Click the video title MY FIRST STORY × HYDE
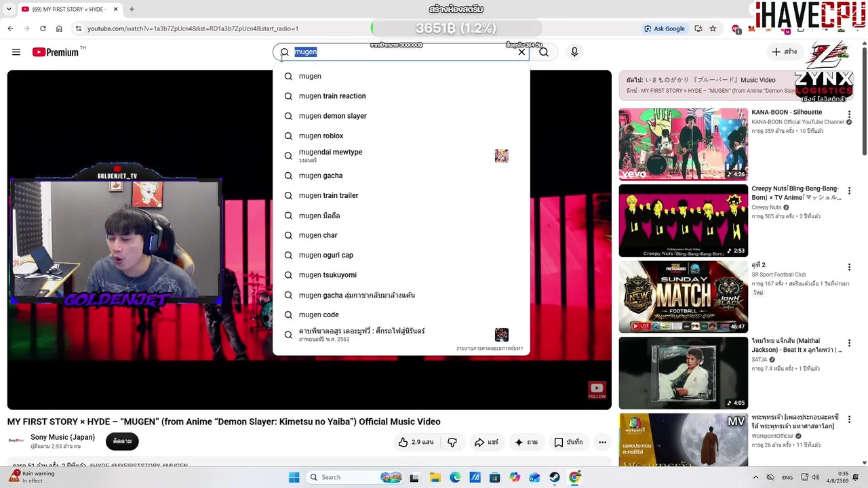This screenshot has width=868, height=488. click(x=224, y=422)
